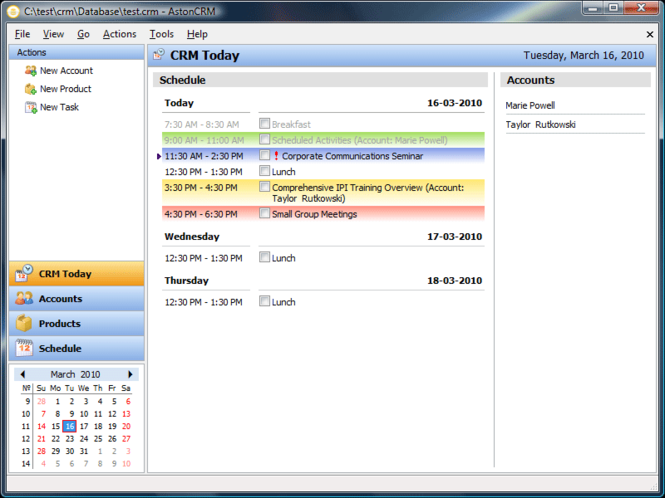Open the Small Group Meetings entry
The height and width of the screenshot is (498, 665).
point(314,214)
